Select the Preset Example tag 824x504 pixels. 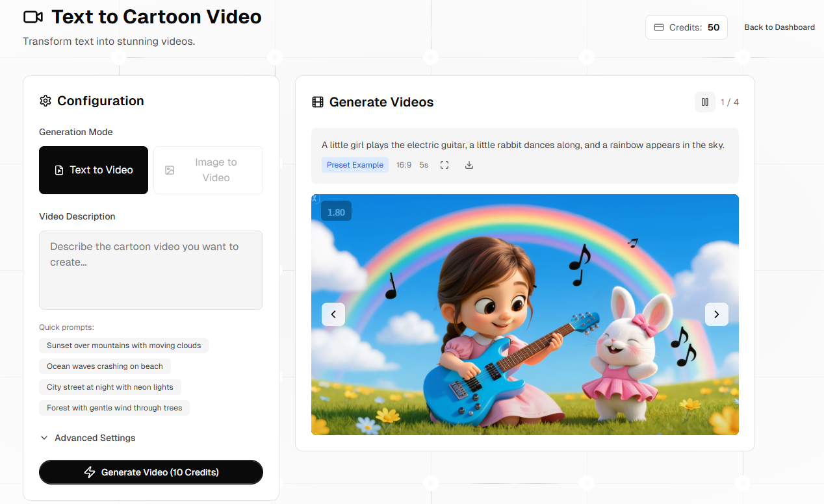[x=355, y=165]
